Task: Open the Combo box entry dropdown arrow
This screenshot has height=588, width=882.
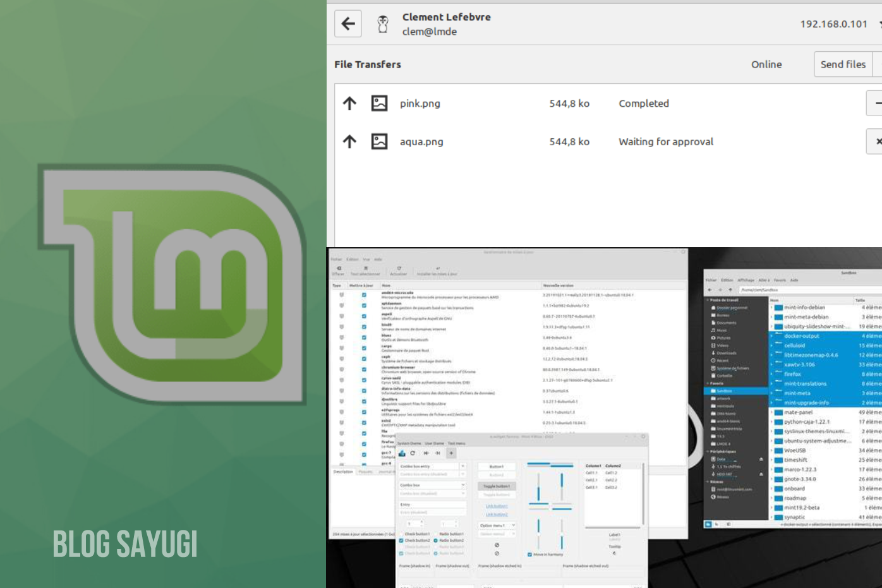Action: (462, 466)
